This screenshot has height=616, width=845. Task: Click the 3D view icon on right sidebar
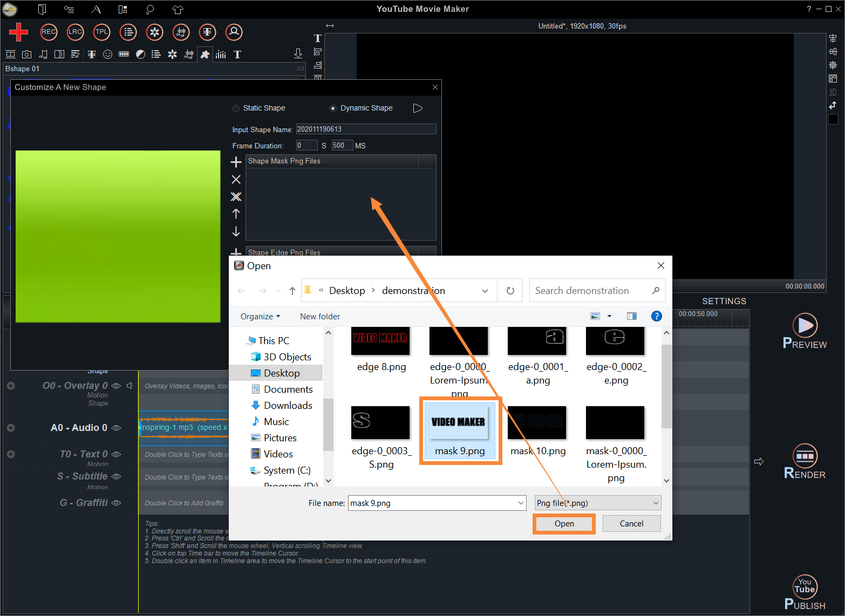click(x=833, y=92)
